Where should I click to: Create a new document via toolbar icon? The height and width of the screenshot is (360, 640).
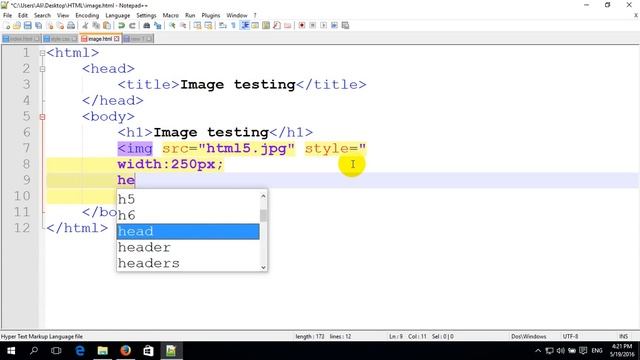tap(7, 25)
